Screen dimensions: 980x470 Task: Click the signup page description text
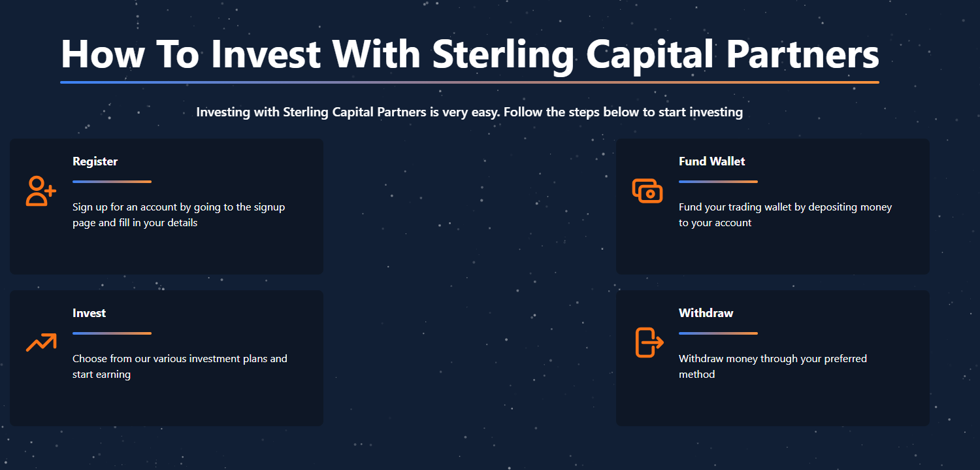click(178, 215)
